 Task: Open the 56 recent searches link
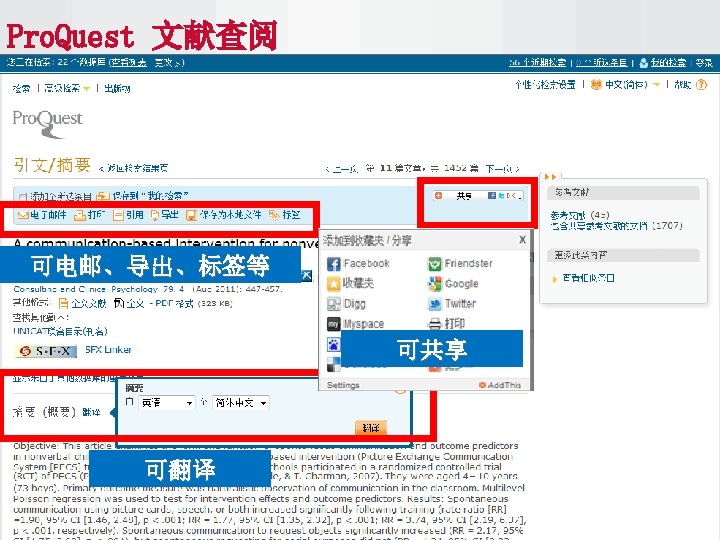pyautogui.click(x=537, y=62)
